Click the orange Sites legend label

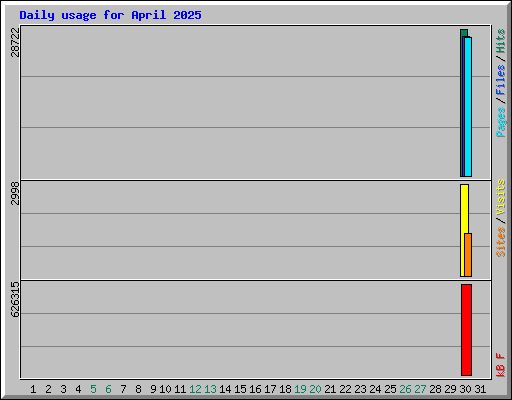(x=501, y=242)
